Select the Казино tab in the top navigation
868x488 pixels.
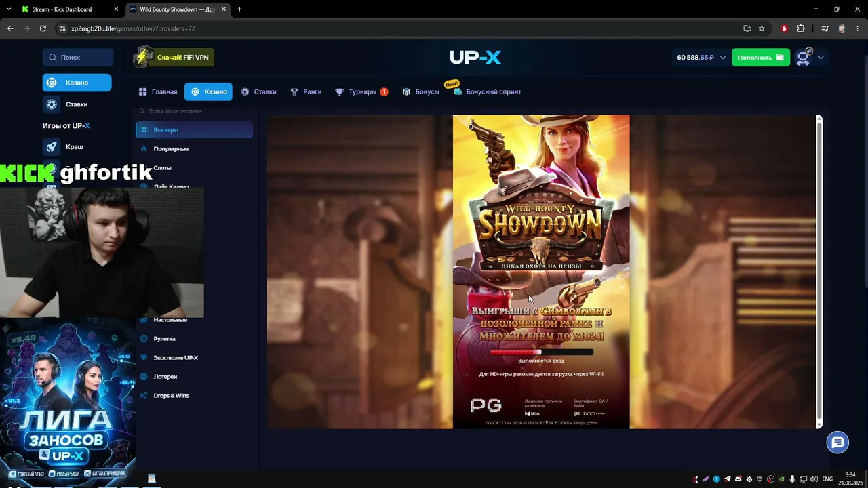point(208,91)
